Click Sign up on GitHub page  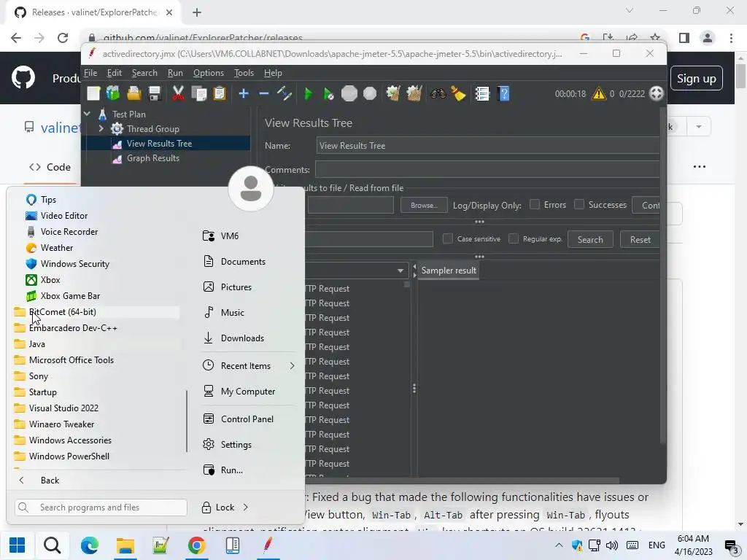696,79
